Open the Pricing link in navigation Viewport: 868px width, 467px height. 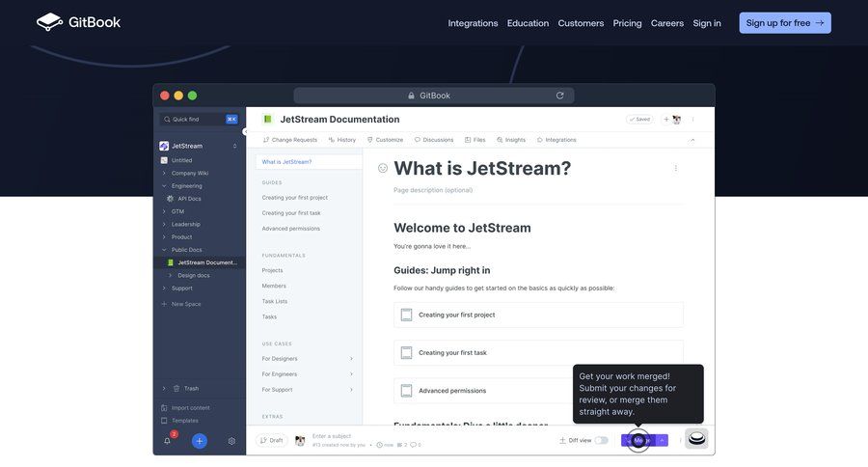(x=627, y=23)
